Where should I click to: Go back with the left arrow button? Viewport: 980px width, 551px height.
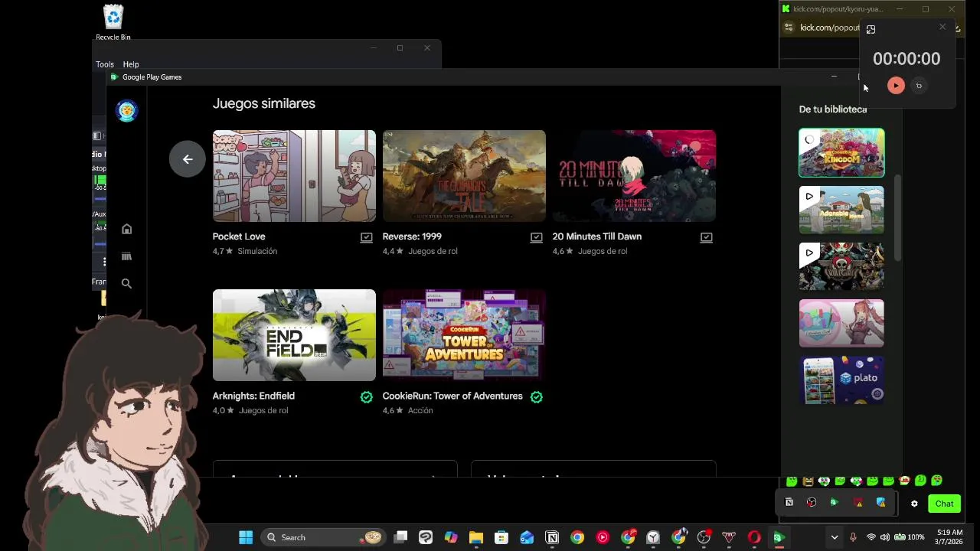point(188,159)
